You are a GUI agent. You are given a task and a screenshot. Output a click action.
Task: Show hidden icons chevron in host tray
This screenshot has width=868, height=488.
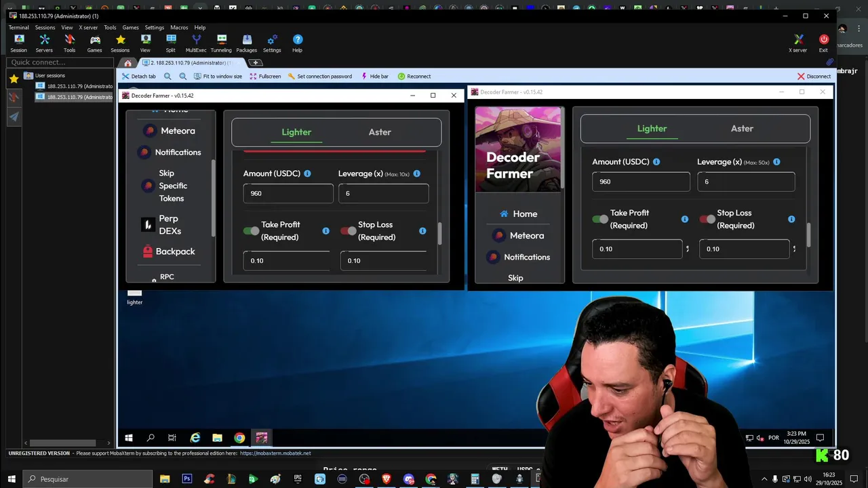coord(765,479)
